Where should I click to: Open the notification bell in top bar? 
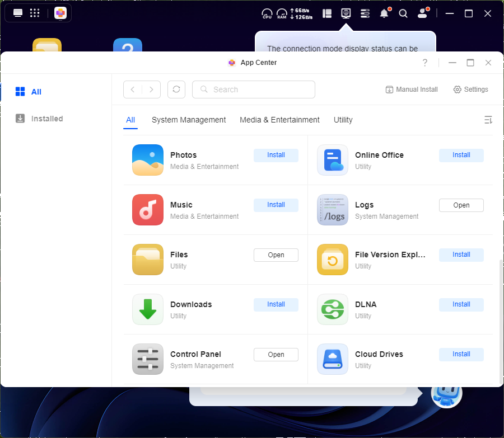click(384, 13)
